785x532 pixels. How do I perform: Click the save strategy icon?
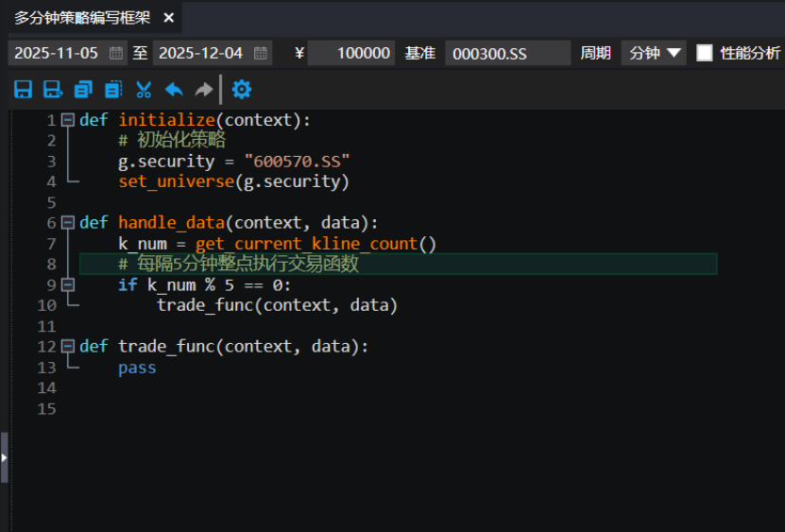24,90
